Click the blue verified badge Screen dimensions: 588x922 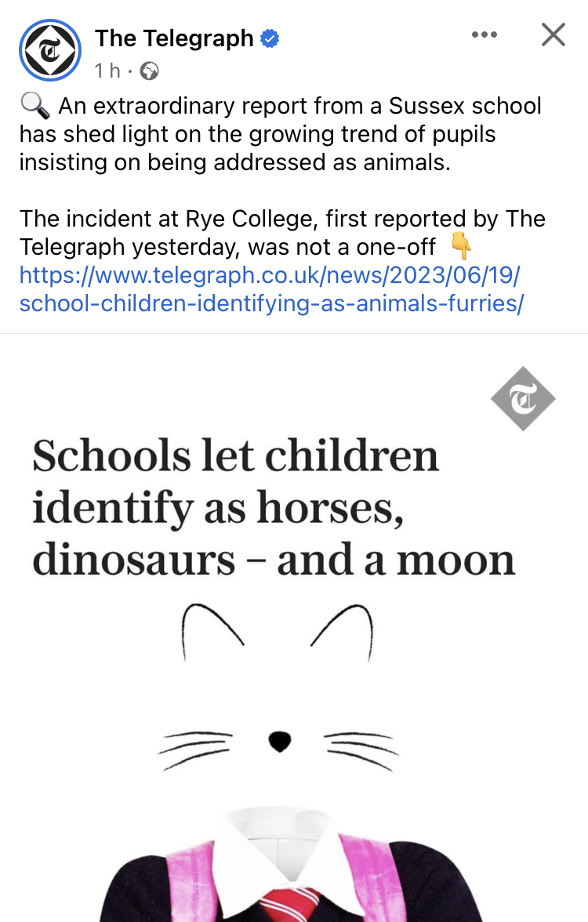click(x=270, y=38)
